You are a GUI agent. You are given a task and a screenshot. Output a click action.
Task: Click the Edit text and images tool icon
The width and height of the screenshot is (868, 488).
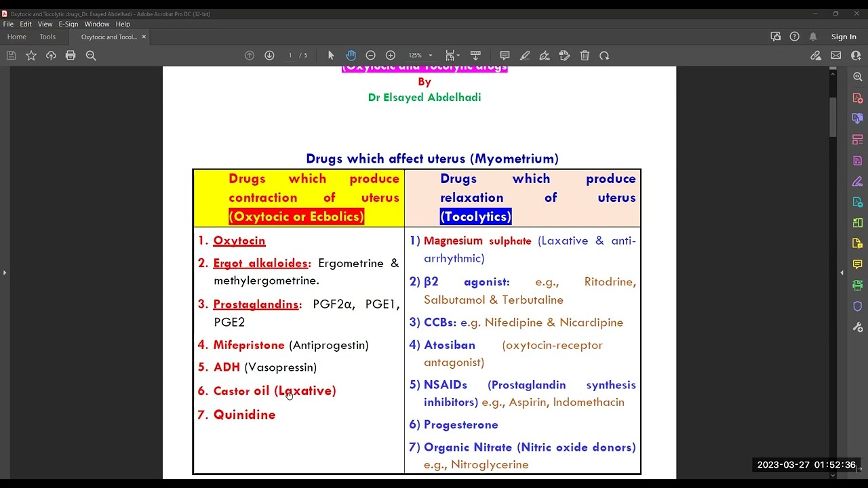pyautogui.click(x=564, y=56)
